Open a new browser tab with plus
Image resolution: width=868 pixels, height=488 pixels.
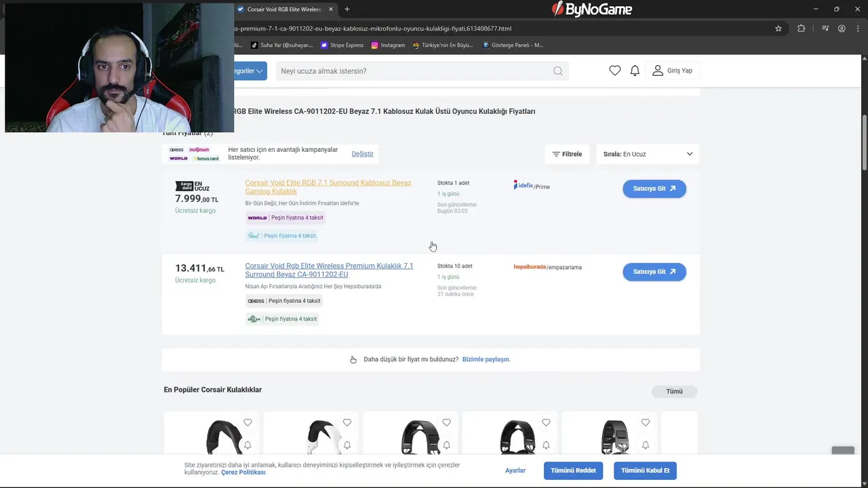347,9
